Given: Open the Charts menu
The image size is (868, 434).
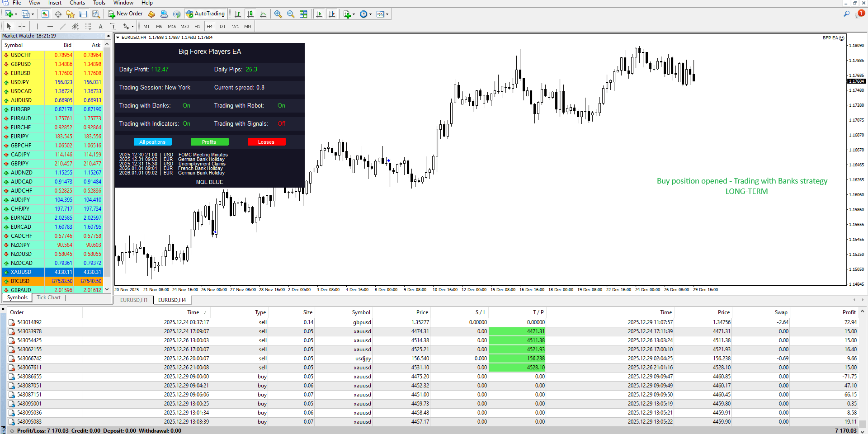Looking at the screenshot, I should coord(77,3).
